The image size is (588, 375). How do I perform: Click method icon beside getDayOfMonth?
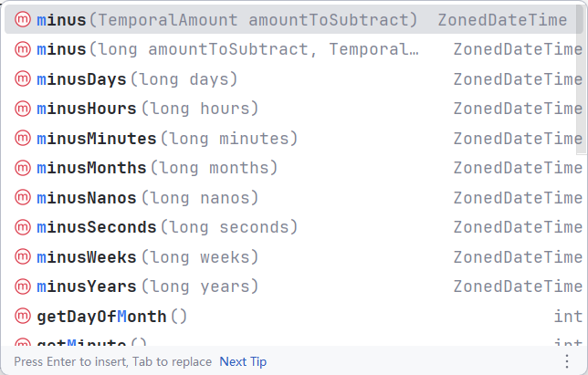(x=24, y=317)
